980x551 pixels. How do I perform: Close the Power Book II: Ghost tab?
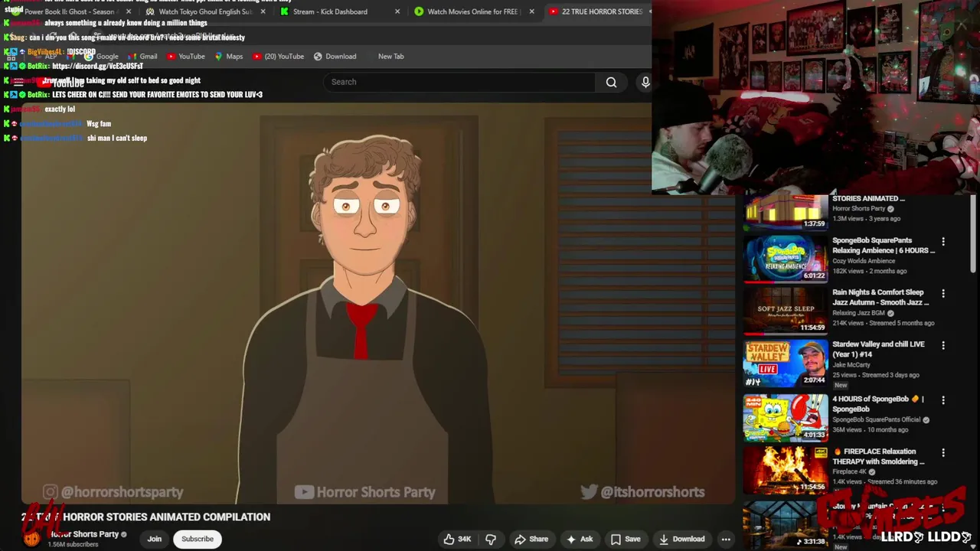click(x=128, y=11)
